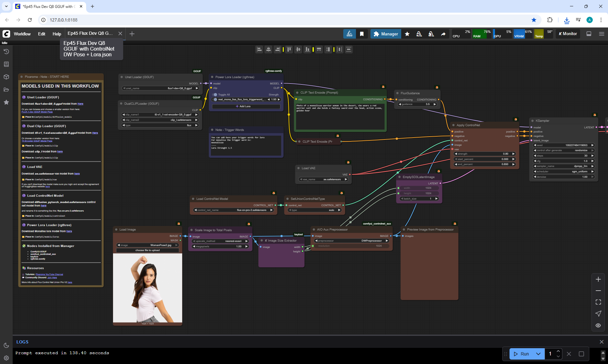The image size is (608, 364).
Task: Open the K Monitor panel
Action: click(568, 34)
